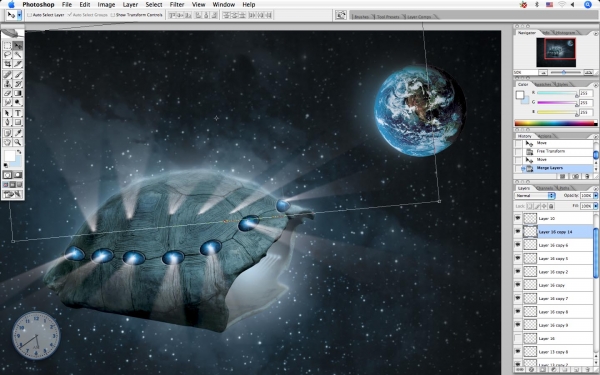Select the Eyedropper tool

click(18, 133)
